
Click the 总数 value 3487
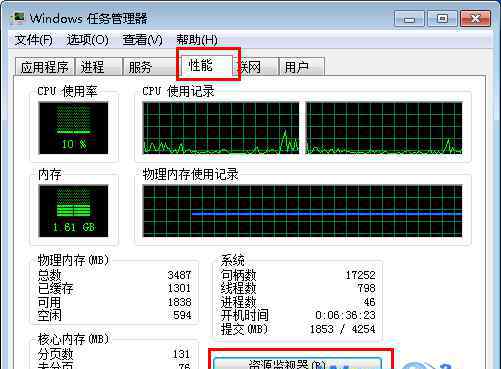pyautogui.click(x=179, y=275)
